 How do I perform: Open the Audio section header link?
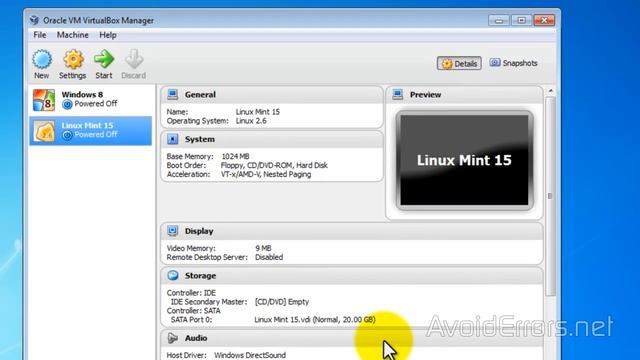[x=196, y=338]
